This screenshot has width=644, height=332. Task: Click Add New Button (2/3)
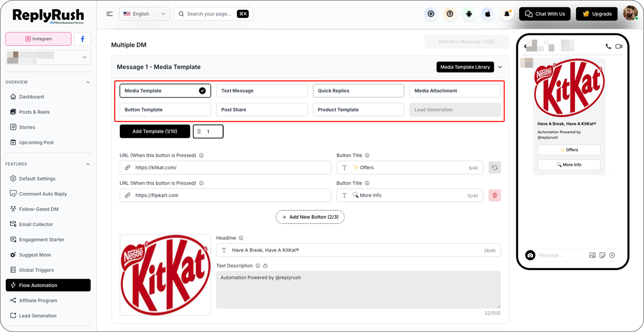coord(310,217)
